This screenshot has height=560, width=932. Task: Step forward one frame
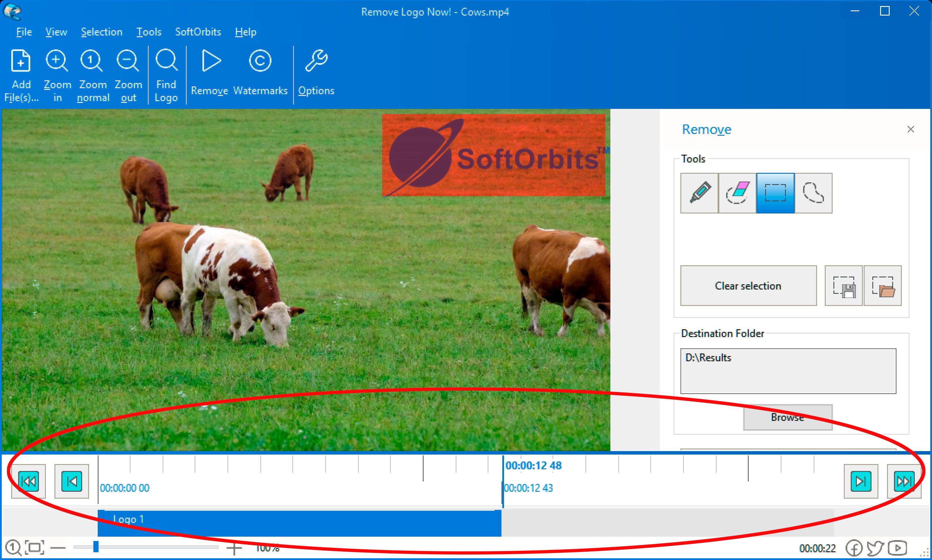[861, 481]
